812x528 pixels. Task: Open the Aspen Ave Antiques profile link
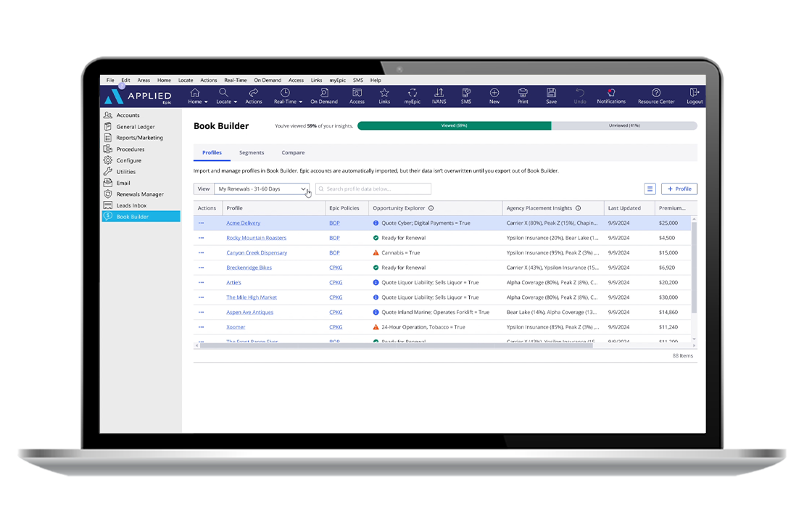(x=249, y=313)
